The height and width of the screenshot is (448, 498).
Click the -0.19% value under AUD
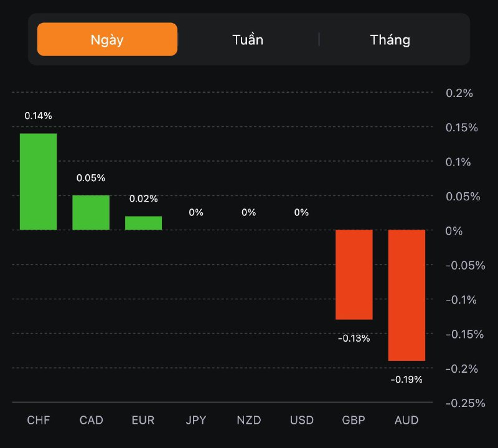tap(406, 380)
